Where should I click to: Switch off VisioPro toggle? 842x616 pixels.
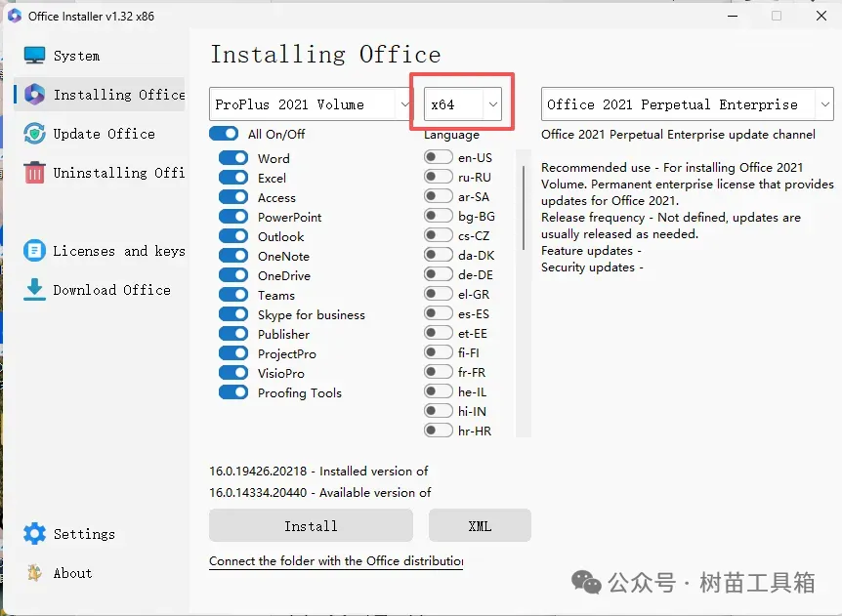pyautogui.click(x=233, y=372)
